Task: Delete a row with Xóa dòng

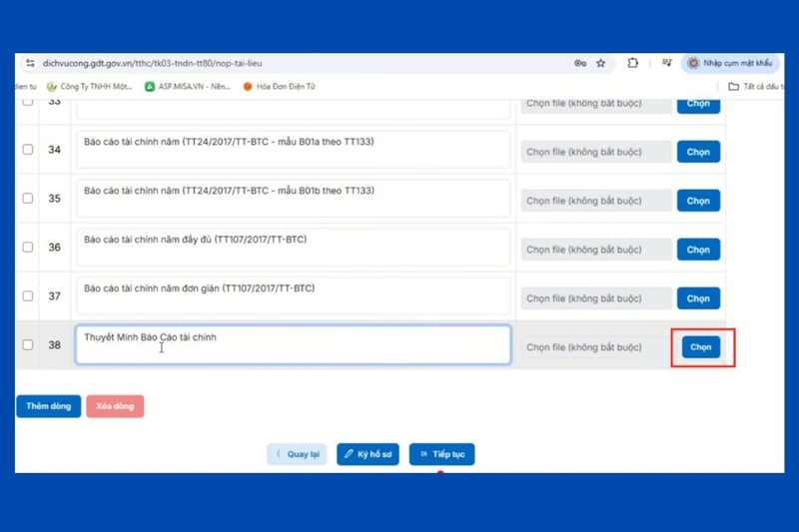Action: coord(115,406)
